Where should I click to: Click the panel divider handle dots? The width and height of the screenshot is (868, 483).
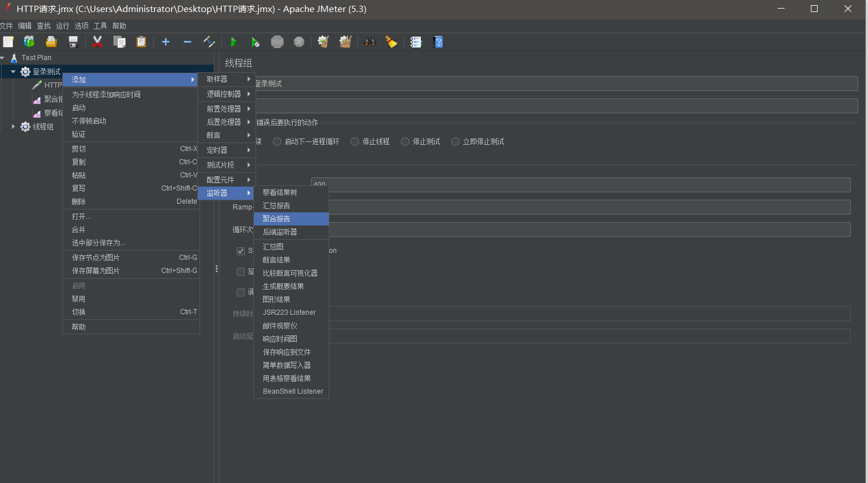point(217,268)
